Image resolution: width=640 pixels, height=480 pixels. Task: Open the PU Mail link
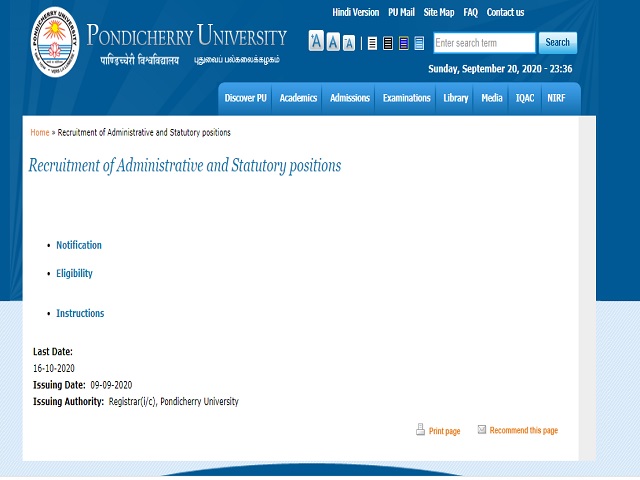[401, 13]
